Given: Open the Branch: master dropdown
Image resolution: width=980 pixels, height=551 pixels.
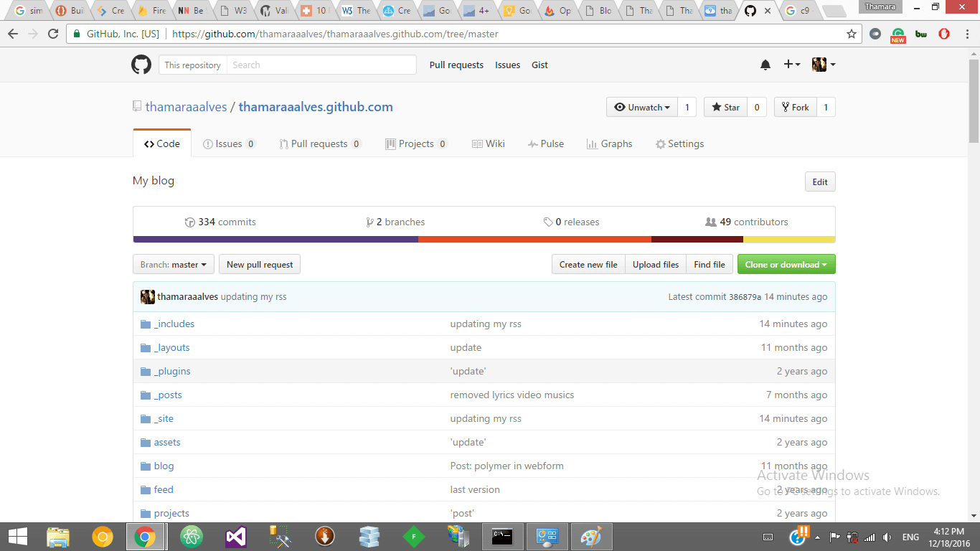Looking at the screenshot, I should (x=173, y=264).
